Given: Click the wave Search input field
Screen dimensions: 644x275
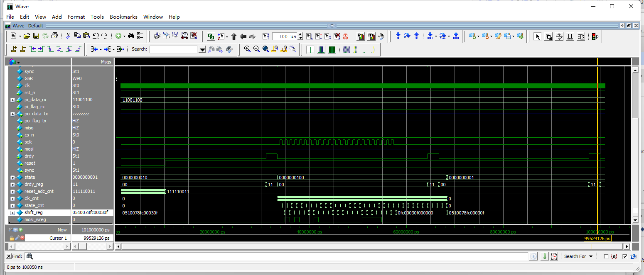Looking at the screenshot, I should tap(174, 49).
